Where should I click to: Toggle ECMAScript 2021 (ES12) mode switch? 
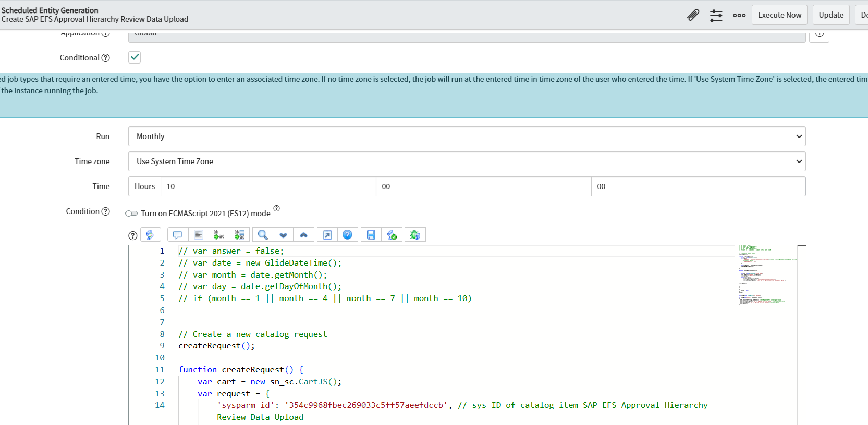click(x=131, y=214)
